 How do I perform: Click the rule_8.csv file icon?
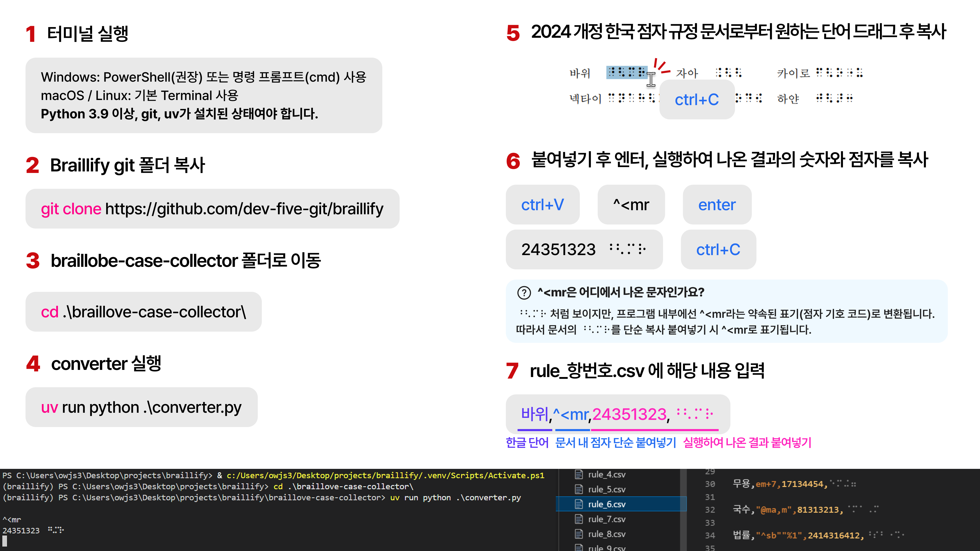(x=579, y=534)
